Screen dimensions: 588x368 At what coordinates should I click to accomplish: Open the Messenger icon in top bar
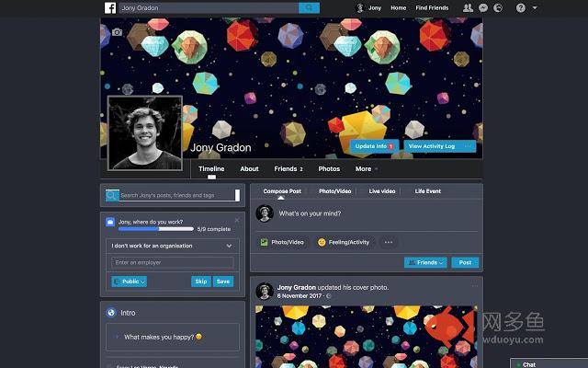click(483, 8)
